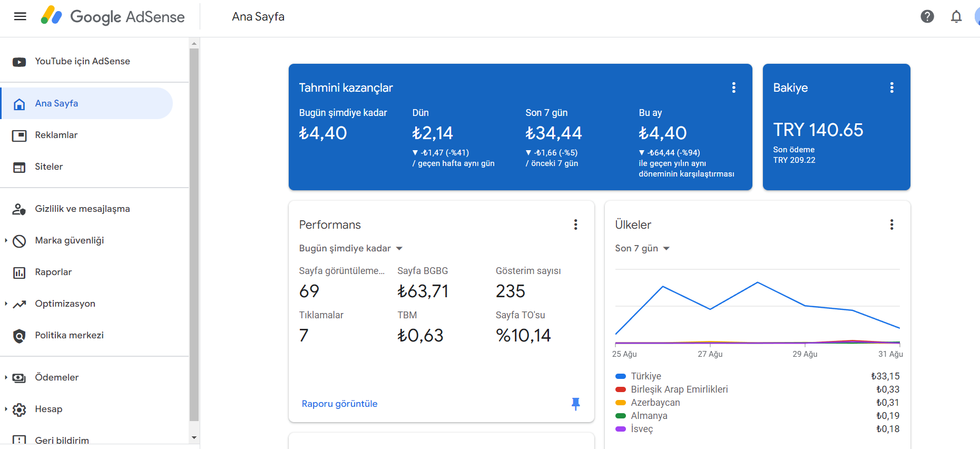Image resolution: width=980 pixels, height=449 pixels.
Task: Open Ülkeler card three-dot menu
Action: coord(891,224)
